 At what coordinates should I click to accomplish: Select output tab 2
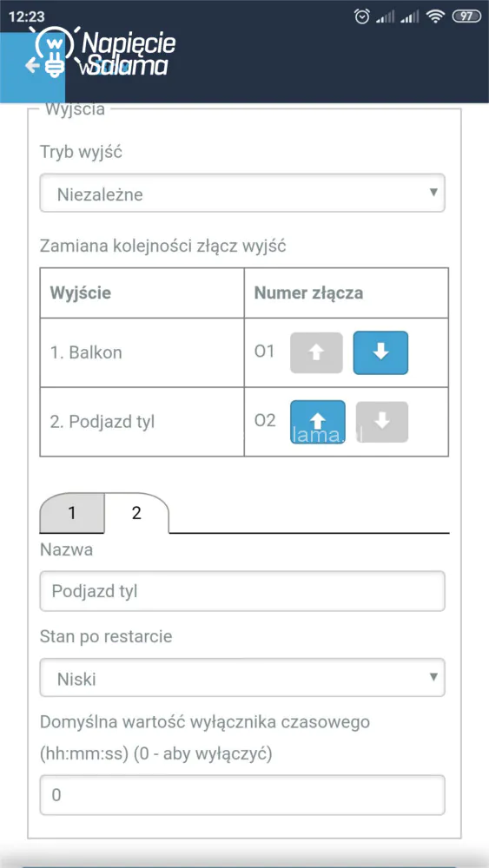click(136, 513)
